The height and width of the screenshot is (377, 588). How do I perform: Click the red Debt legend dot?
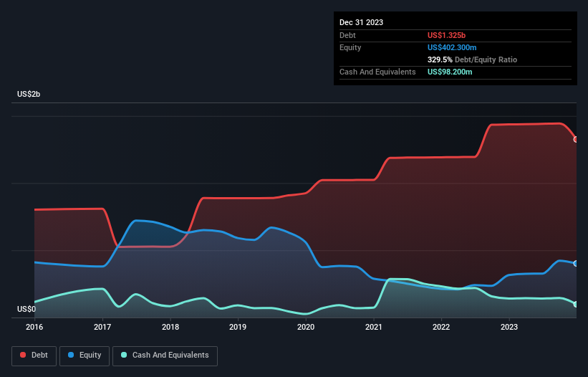coord(23,355)
